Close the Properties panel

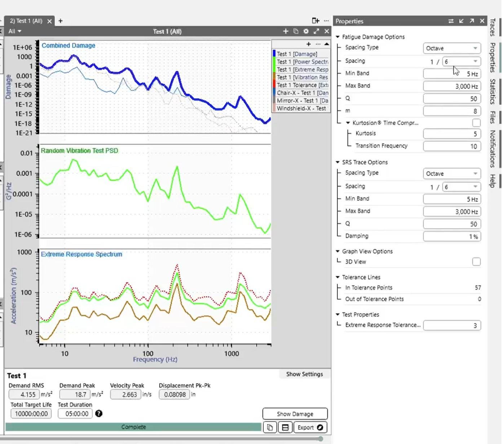482,21
